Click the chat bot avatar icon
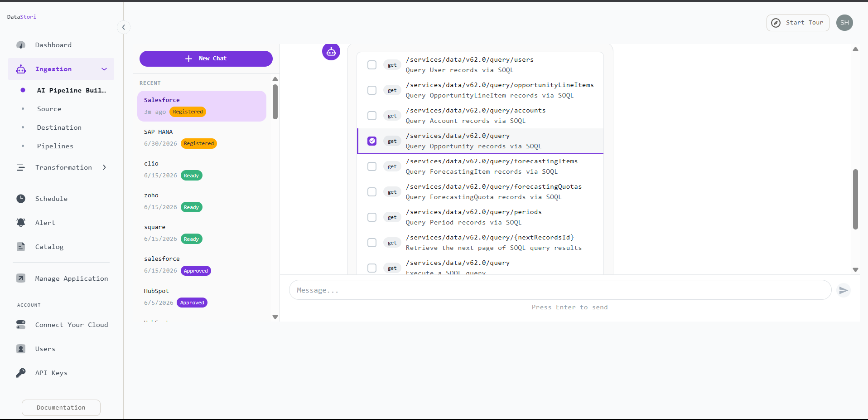The image size is (868, 420). 331,51
